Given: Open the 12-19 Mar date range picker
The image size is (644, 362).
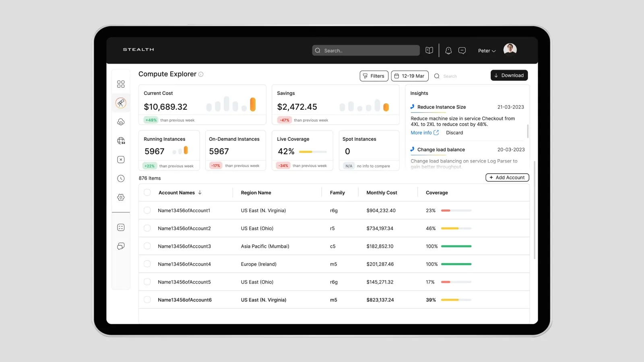Looking at the screenshot, I should pos(410,76).
